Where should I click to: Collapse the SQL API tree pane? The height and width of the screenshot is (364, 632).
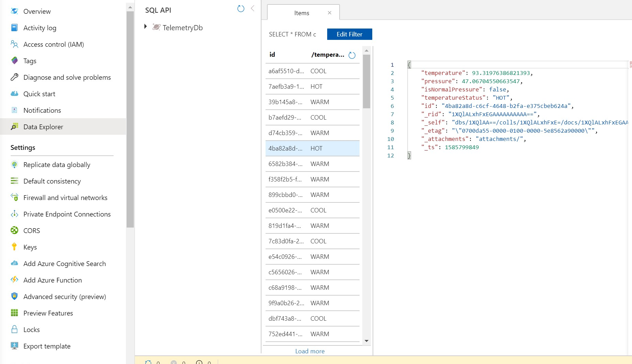pyautogui.click(x=253, y=9)
